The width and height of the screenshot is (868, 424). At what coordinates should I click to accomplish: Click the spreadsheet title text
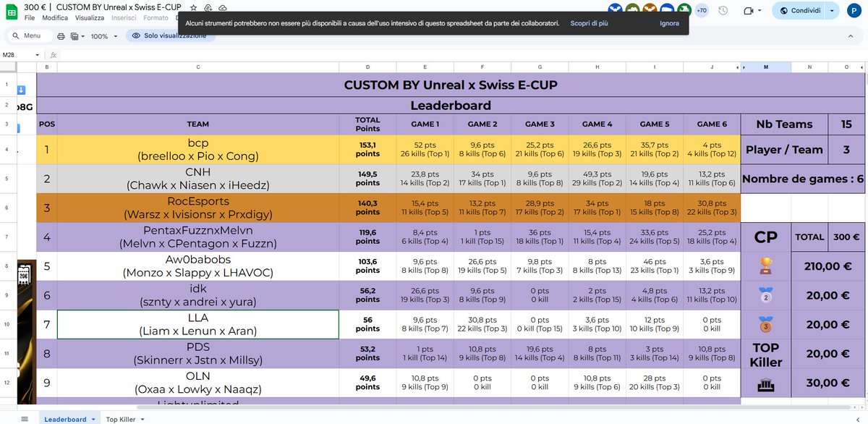click(103, 7)
